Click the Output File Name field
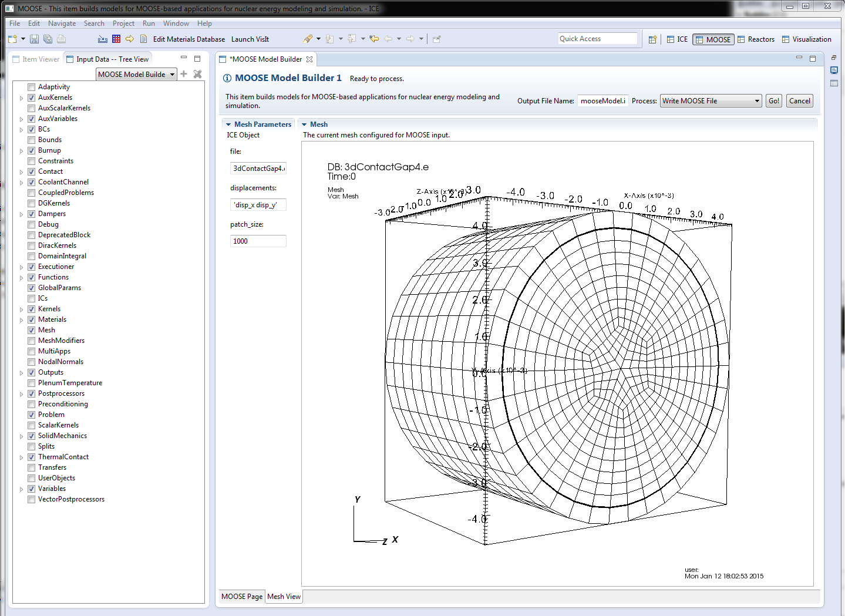Image resolution: width=845 pixels, height=616 pixels. tap(602, 101)
